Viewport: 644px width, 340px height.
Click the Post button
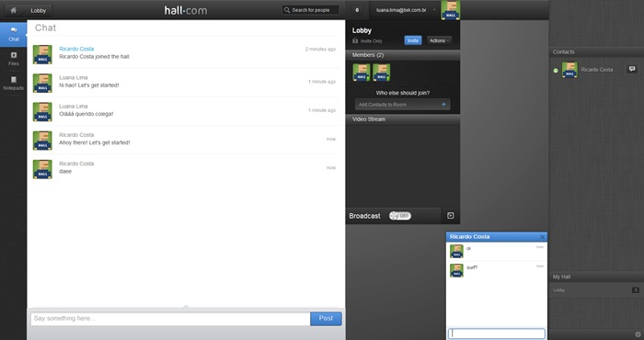(x=326, y=318)
